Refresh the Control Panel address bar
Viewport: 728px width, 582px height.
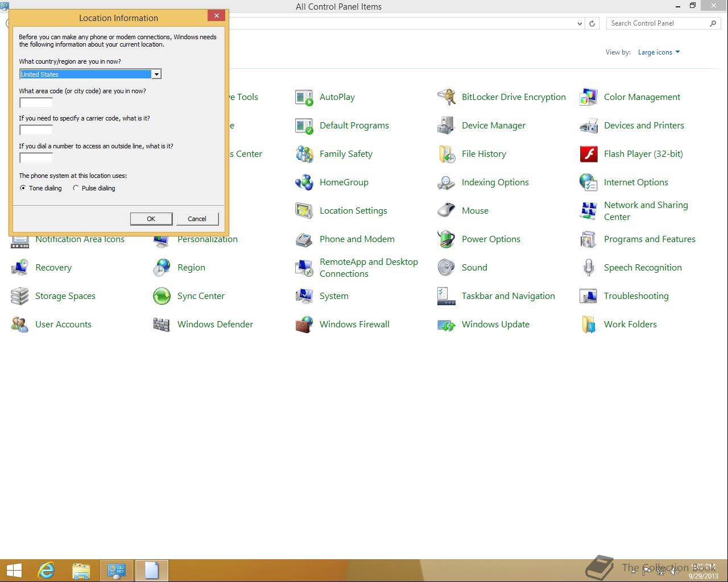pos(592,23)
